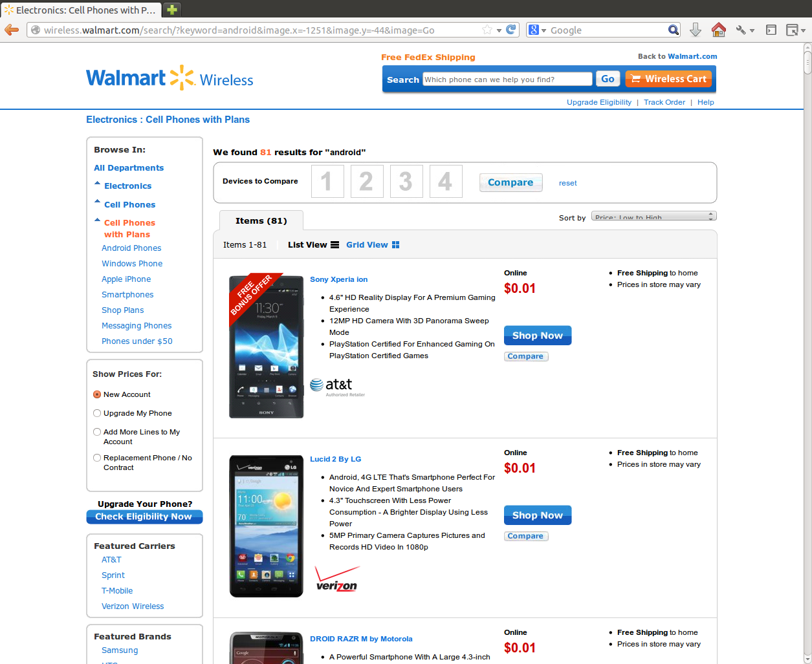Switch to Grid View icon
This screenshot has height=664, width=812.
click(x=395, y=245)
